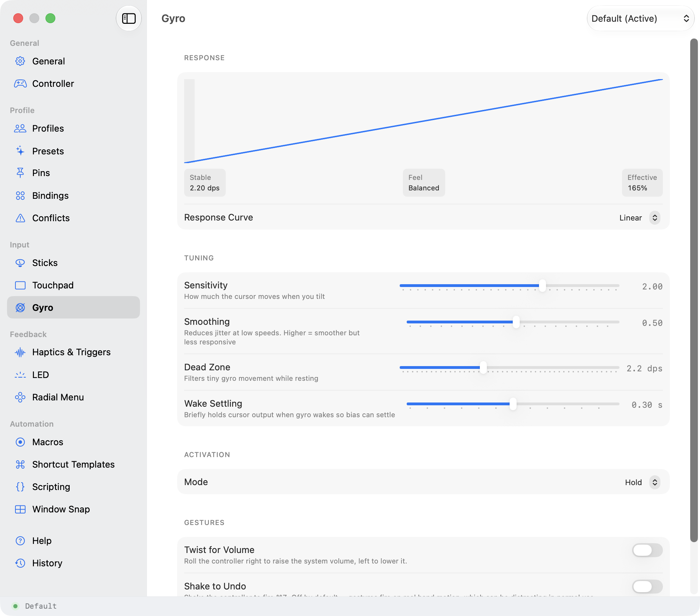Open the History page
Image resolution: width=700 pixels, height=616 pixels.
coord(73,563)
